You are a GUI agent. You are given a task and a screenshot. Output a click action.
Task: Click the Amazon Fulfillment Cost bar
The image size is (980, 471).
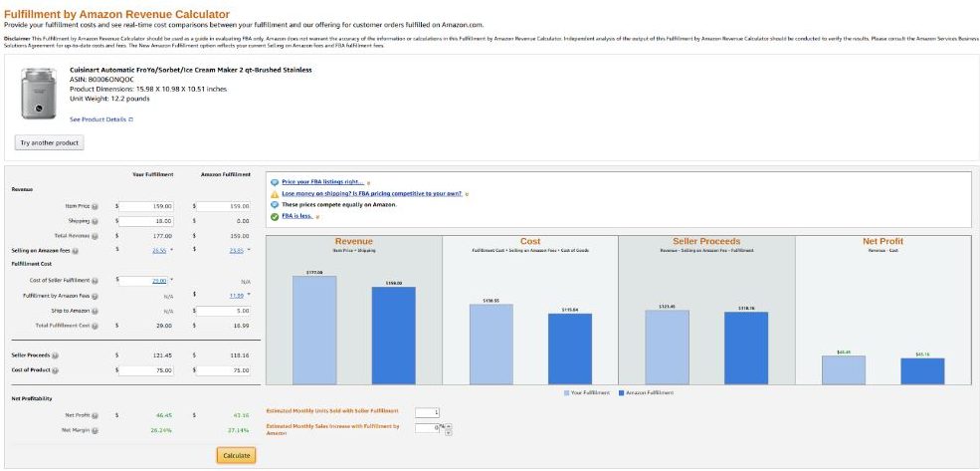point(570,350)
